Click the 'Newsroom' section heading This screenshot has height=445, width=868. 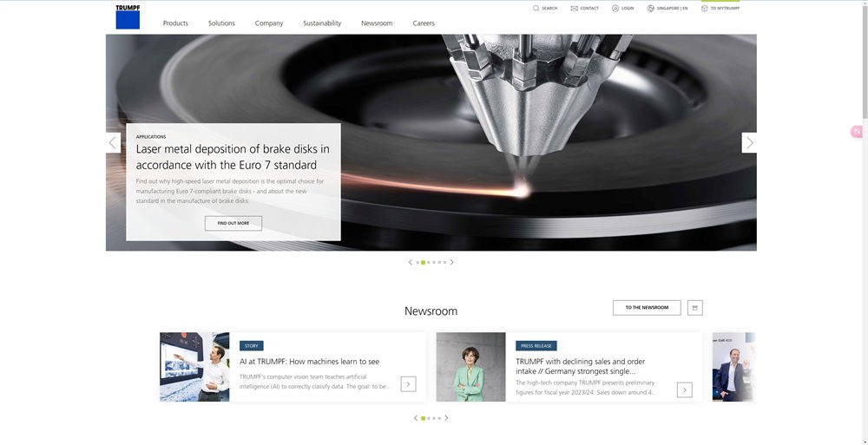click(x=431, y=311)
